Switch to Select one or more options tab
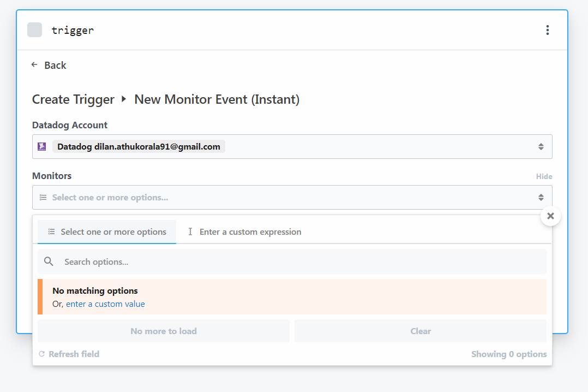The width and height of the screenshot is (588, 392). [x=107, y=231]
